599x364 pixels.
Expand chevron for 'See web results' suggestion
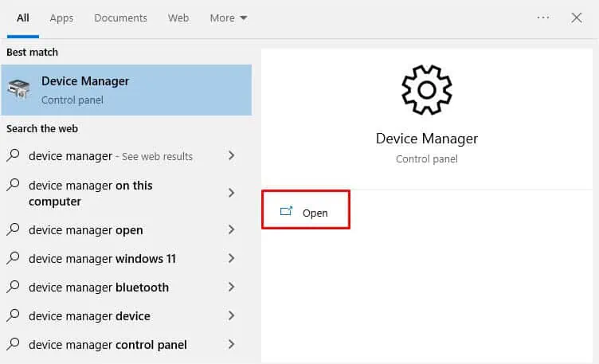coord(231,155)
